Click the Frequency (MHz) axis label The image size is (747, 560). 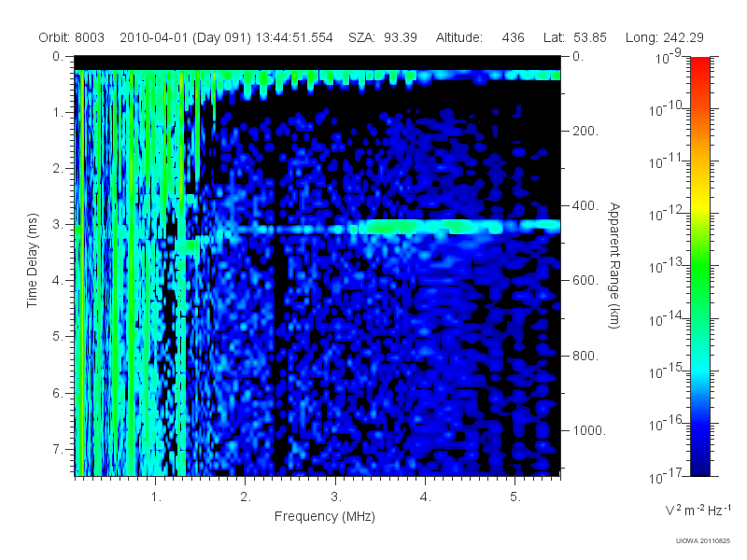[325, 516]
